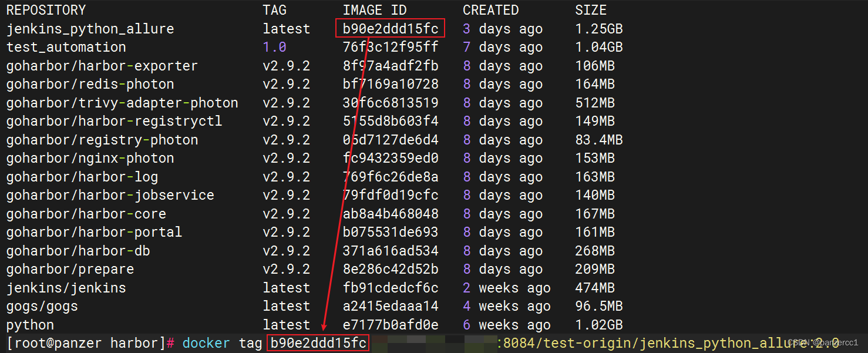Click the docker command word in prompt
The width and height of the screenshot is (868, 353).
click(x=206, y=343)
